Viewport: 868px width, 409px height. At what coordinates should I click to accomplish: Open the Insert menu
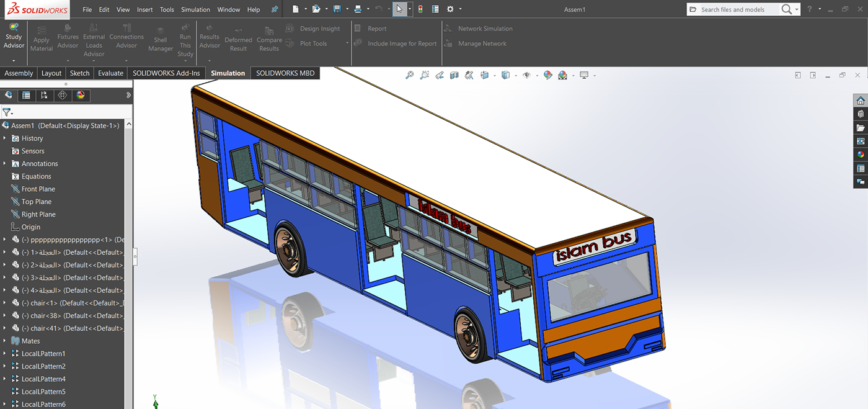click(x=145, y=9)
